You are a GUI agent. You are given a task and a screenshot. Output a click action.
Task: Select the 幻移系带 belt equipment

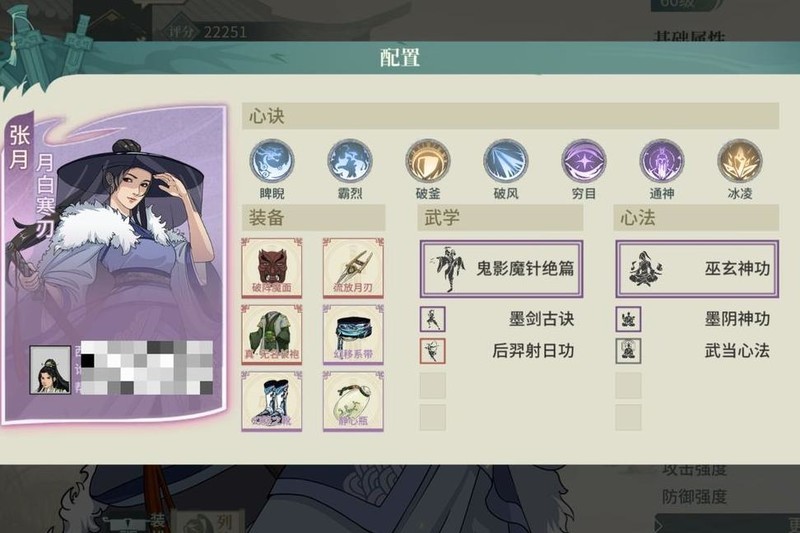click(353, 335)
